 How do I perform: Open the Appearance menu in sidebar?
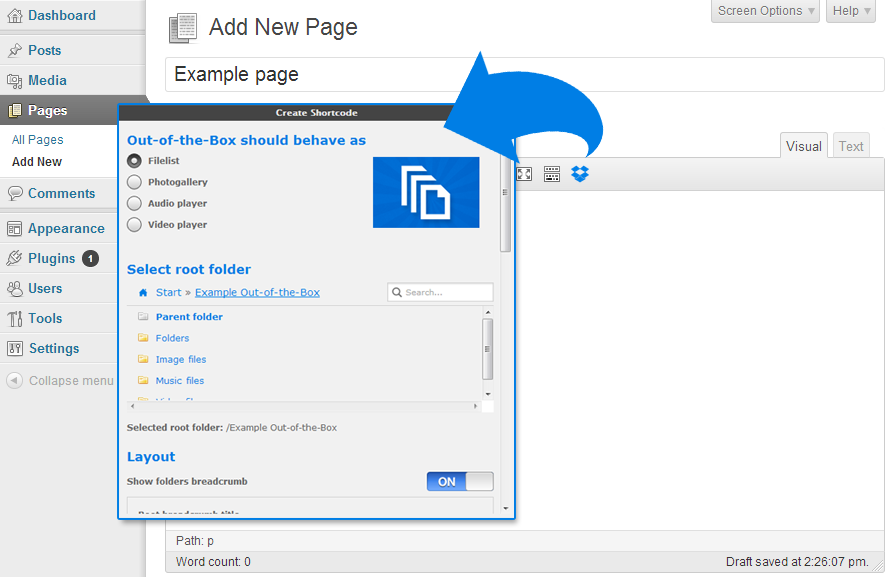[66, 228]
